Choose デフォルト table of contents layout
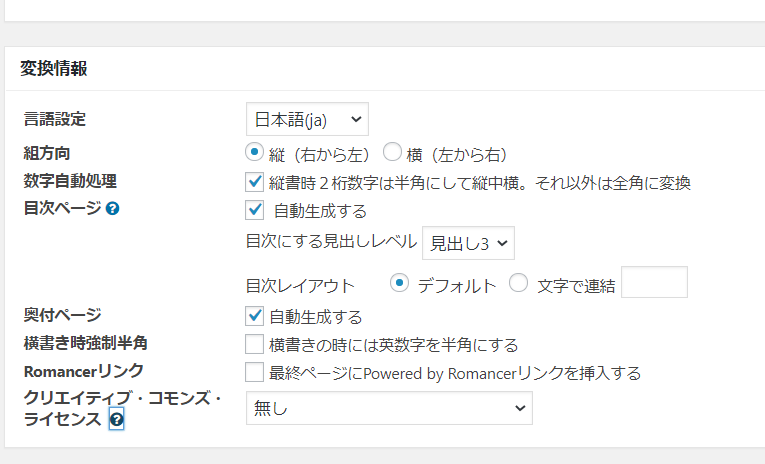Image resolution: width=765 pixels, height=464 pixels. pyautogui.click(x=400, y=283)
